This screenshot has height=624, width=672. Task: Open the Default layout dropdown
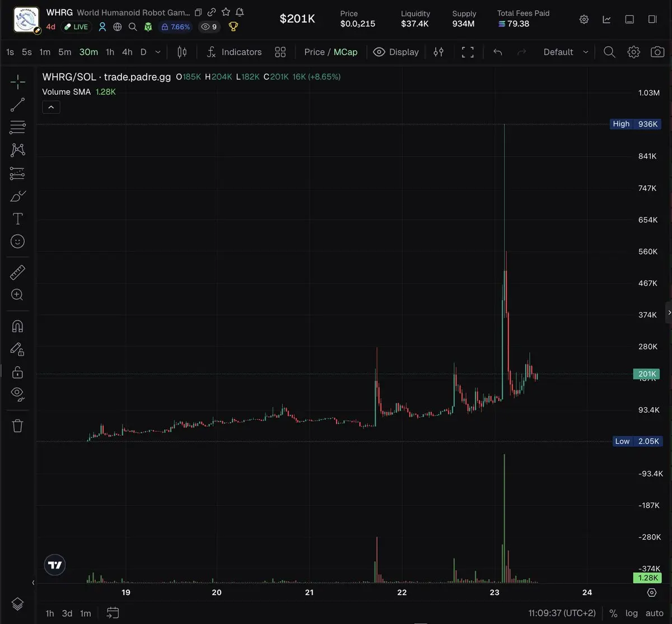[566, 52]
